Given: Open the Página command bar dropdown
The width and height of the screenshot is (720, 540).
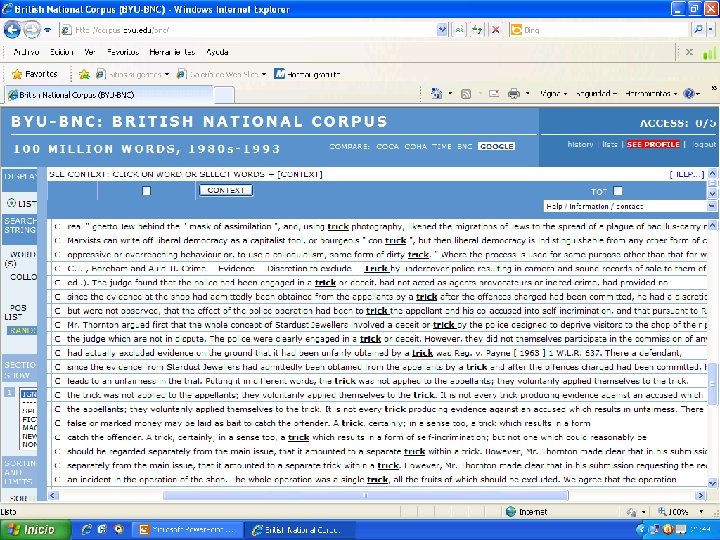Looking at the screenshot, I should click(553, 94).
